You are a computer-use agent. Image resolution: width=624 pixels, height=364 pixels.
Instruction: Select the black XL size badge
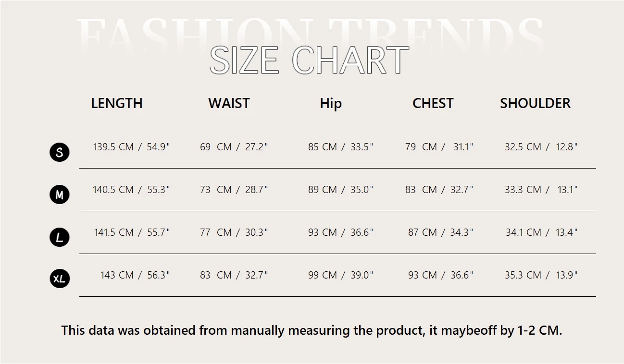[60, 279]
